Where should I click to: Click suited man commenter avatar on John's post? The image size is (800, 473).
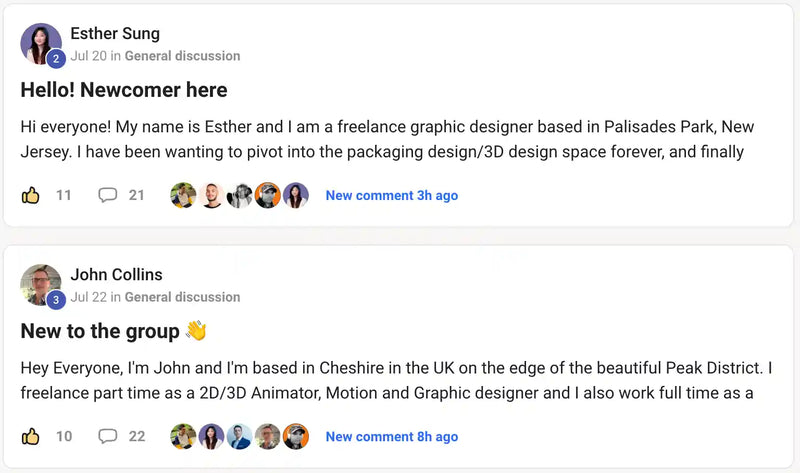coord(239,436)
